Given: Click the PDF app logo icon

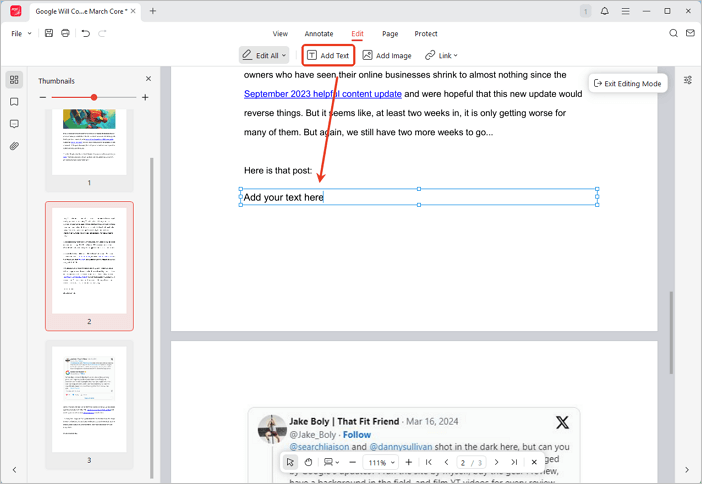Looking at the screenshot, I should click(x=16, y=11).
